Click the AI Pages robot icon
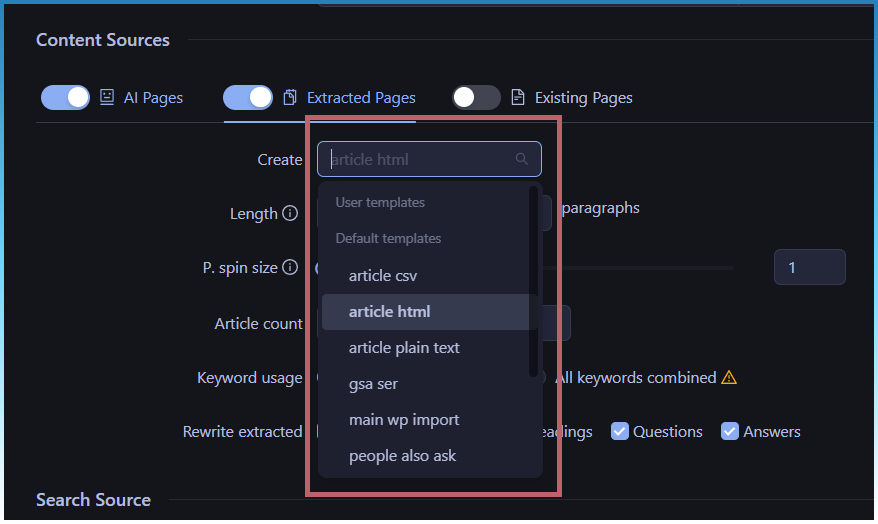Screen dimensions: 878x524 107,97
